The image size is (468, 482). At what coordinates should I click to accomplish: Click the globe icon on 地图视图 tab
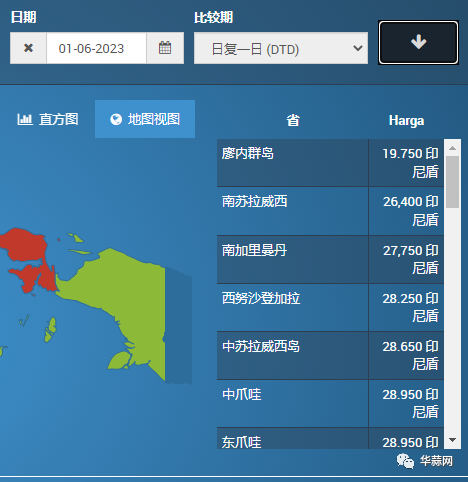[x=116, y=119]
